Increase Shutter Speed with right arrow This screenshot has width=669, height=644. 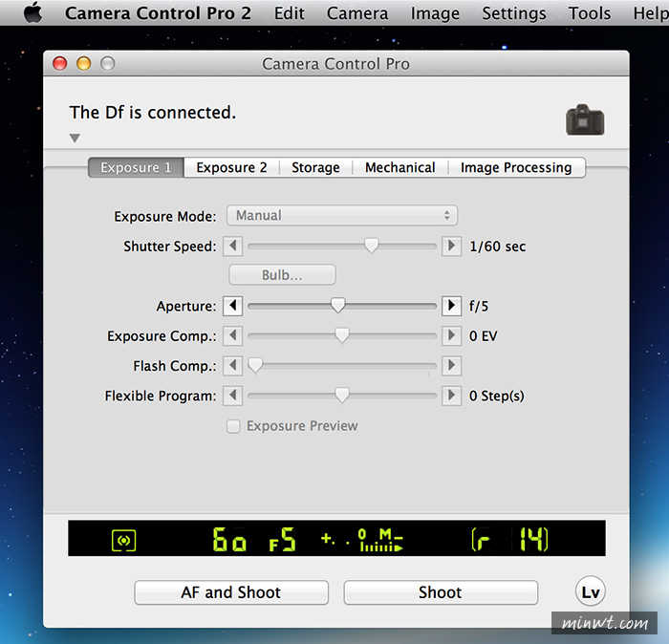click(x=451, y=247)
